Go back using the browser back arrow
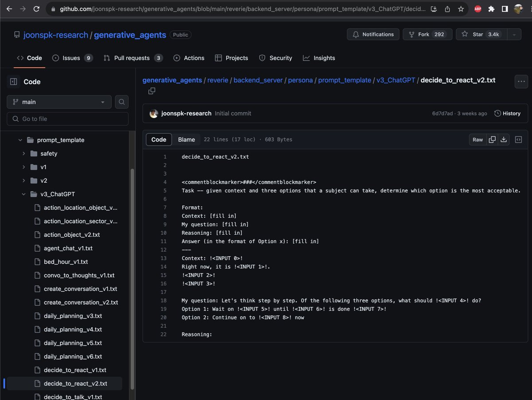Image resolution: width=532 pixels, height=400 pixels. click(x=9, y=9)
